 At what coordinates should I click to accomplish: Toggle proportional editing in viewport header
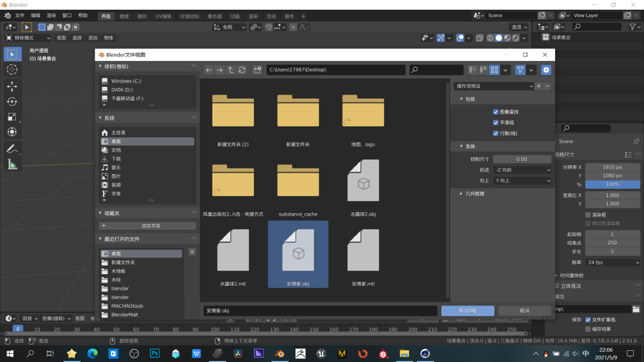click(x=293, y=27)
